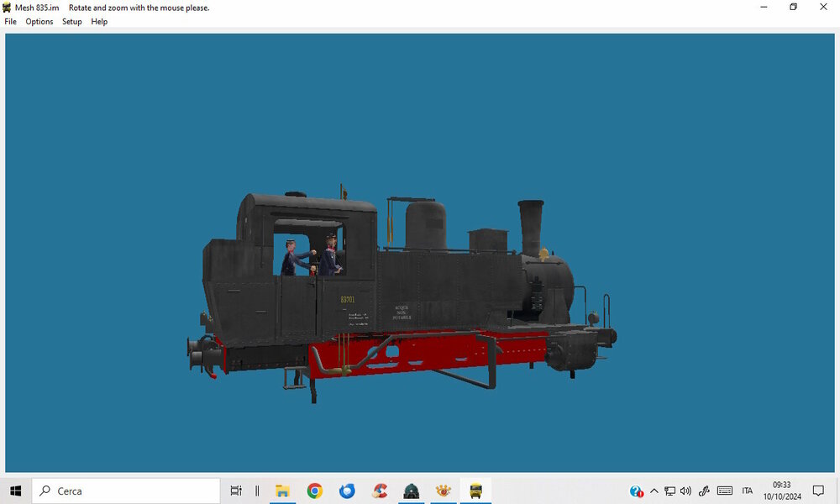The image size is (840, 504).
Task: Select the yellow train mesh viewer taskbar icon
Action: pyautogui.click(x=475, y=491)
